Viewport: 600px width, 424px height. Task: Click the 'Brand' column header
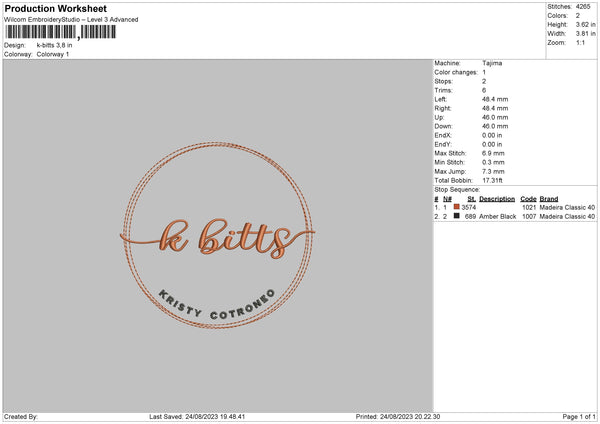pyautogui.click(x=549, y=199)
